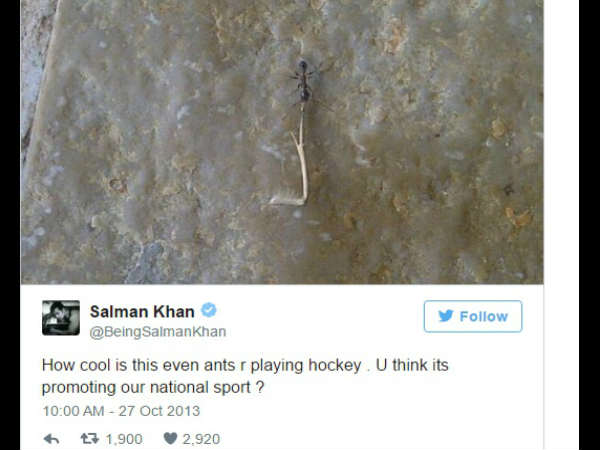Click the '27 Oct 2013' date text
This screenshot has width=600, height=450.
(159, 411)
